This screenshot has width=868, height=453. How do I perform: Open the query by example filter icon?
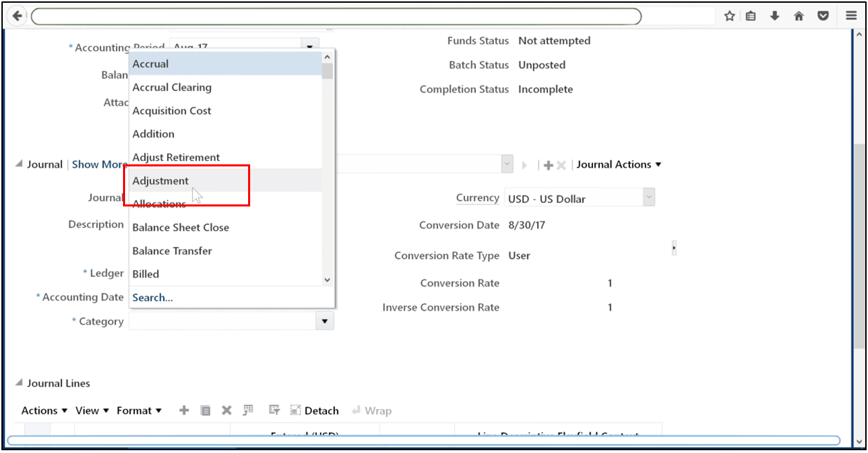point(274,409)
